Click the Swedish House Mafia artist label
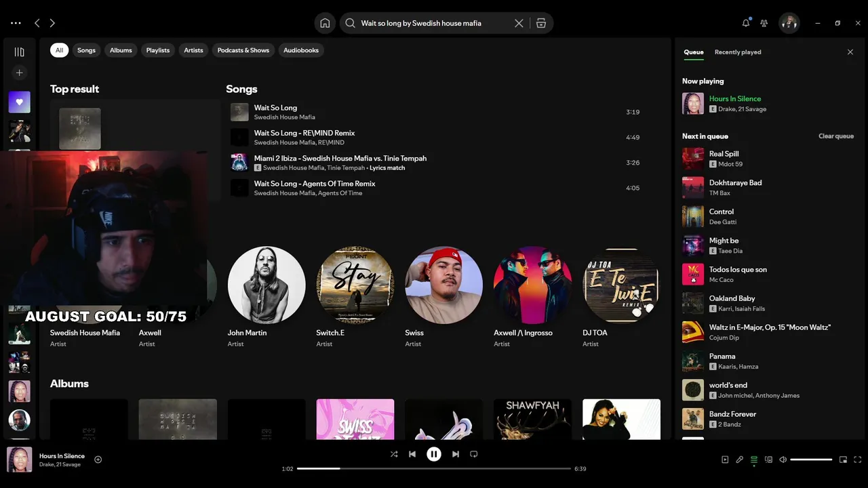The image size is (868, 488). [85, 333]
